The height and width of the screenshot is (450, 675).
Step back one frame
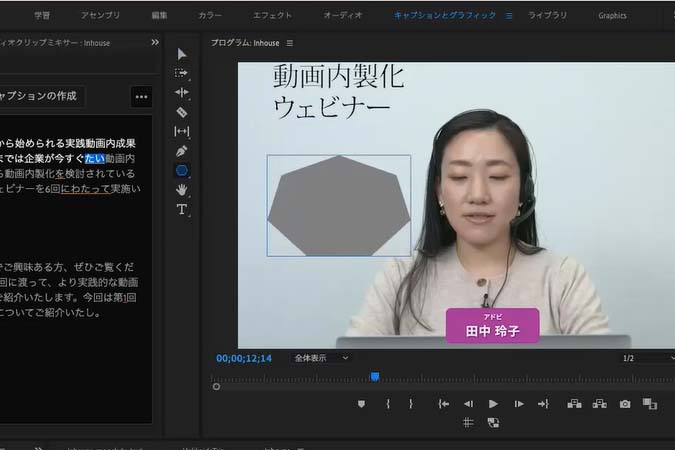tap(468, 404)
